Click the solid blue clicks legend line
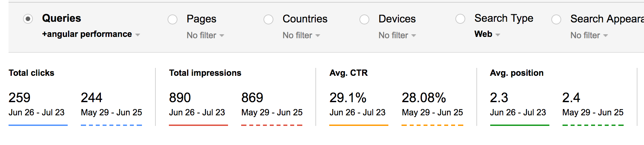Screen dimensions: 644x145 [x=38, y=125]
